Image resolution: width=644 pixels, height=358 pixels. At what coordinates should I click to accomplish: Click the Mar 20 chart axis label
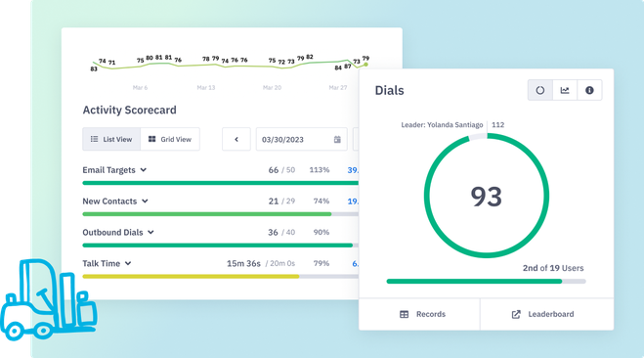point(272,88)
